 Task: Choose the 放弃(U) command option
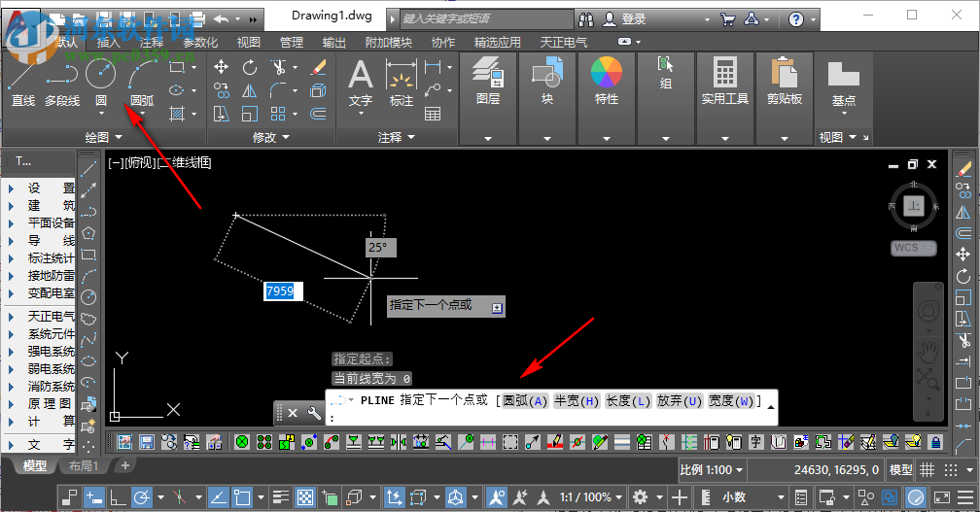click(680, 401)
